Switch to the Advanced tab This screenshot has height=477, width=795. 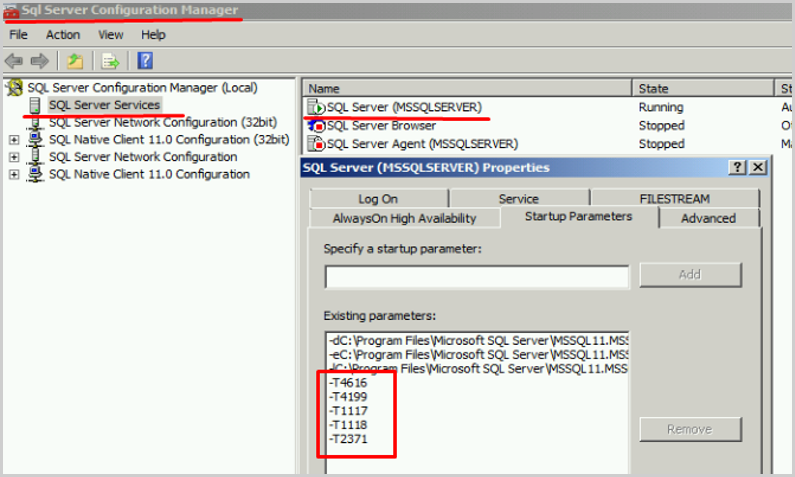point(708,218)
